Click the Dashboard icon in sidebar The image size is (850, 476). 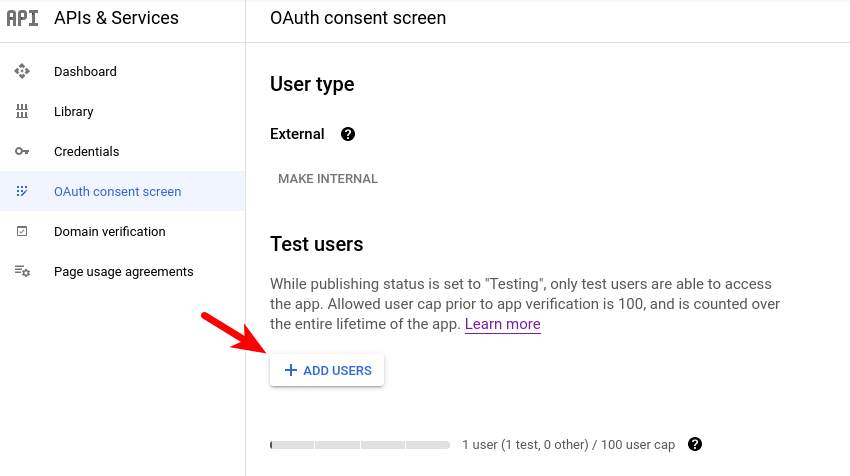pyautogui.click(x=22, y=72)
